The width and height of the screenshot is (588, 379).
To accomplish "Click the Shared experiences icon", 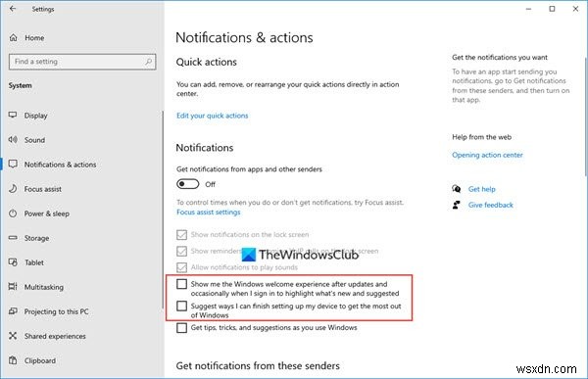I will pyautogui.click(x=13, y=336).
